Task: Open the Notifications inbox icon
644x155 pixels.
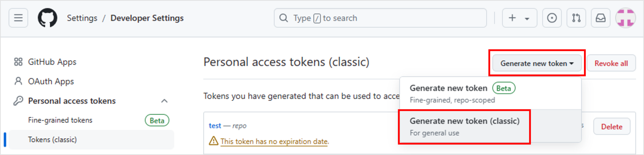Action: (x=601, y=18)
